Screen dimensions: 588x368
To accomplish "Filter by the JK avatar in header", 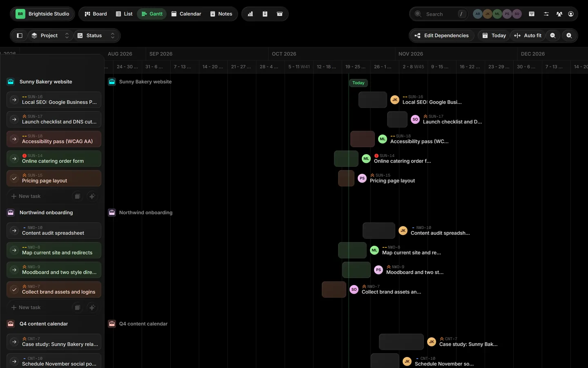I will point(488,14).
